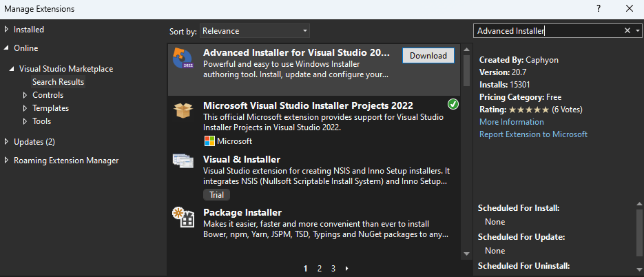This screenshot has height=277, width=644.
Task: Click the Visual & Installer extension icon
Action: click(183, 161)
